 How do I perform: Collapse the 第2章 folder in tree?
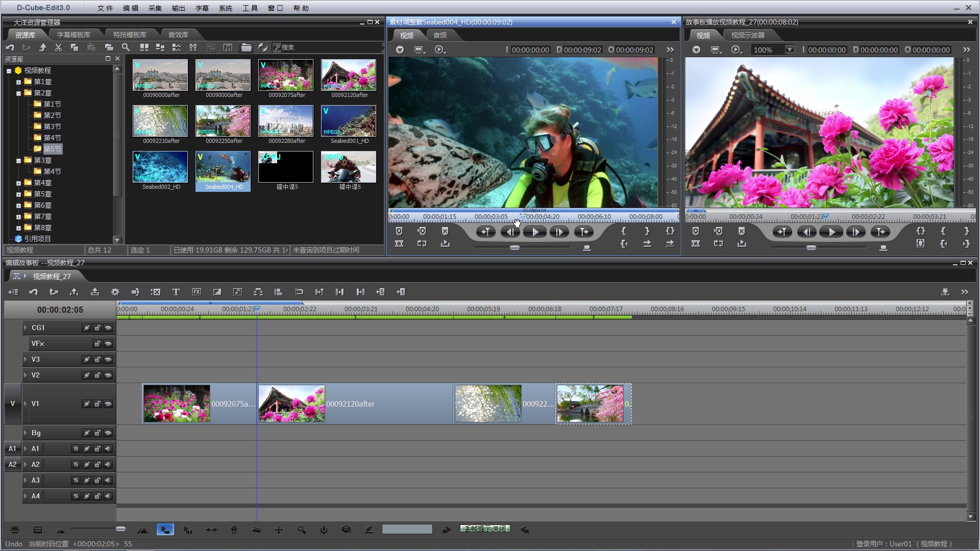pyautogui.click(x=19, y=93)
